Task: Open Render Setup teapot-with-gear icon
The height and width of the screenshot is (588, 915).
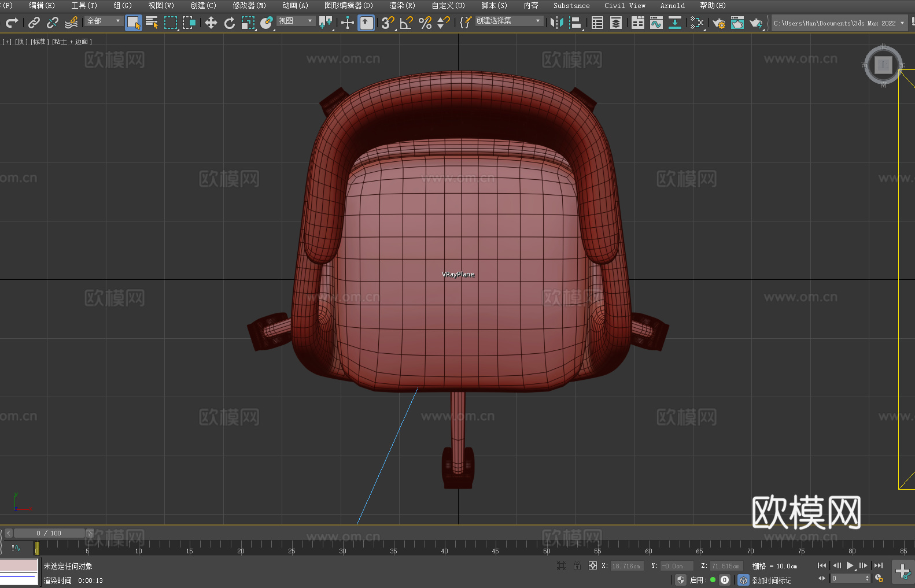Action: point(719,23)
